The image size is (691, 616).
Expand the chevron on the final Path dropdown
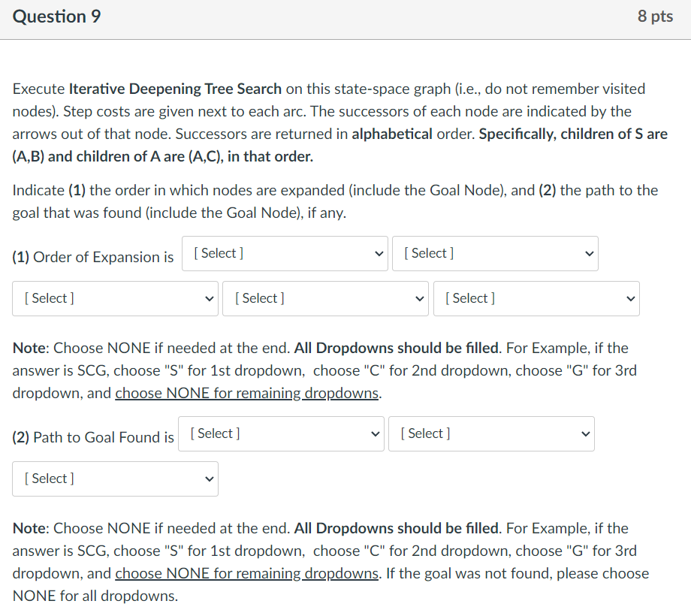tap(209, 479)
